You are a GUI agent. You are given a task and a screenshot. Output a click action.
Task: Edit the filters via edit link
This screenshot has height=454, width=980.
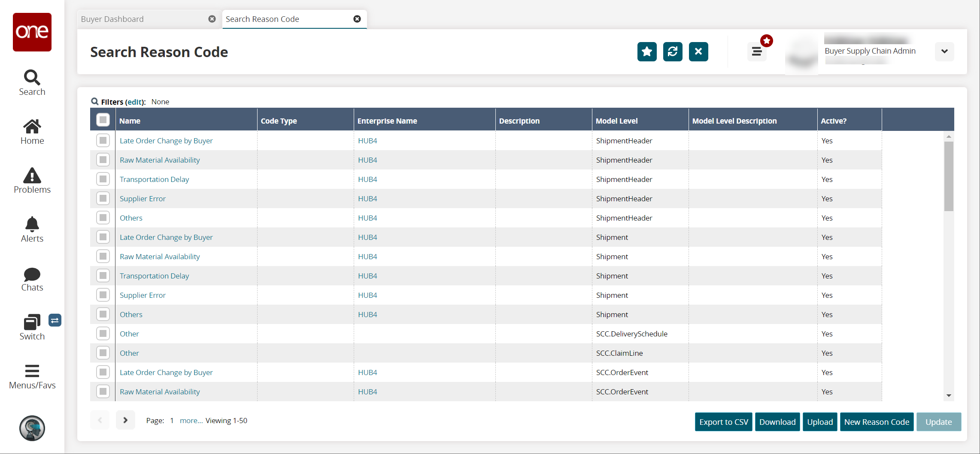pos(135,102)
